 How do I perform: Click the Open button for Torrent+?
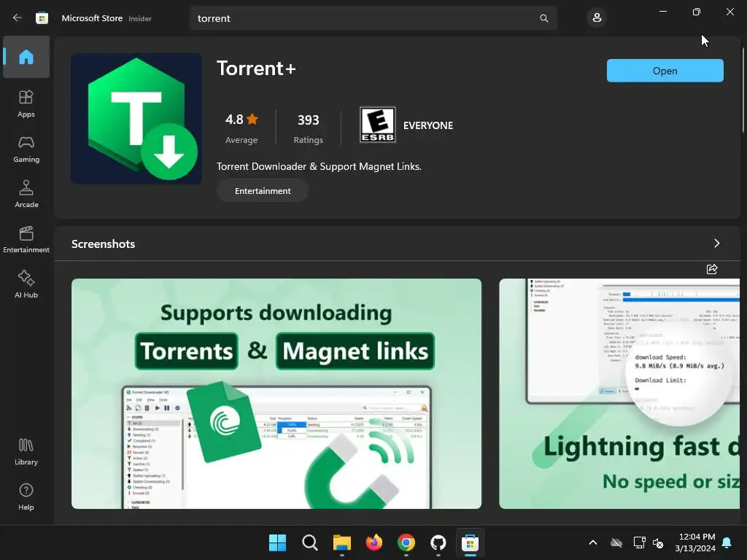(x=665, y=71)
